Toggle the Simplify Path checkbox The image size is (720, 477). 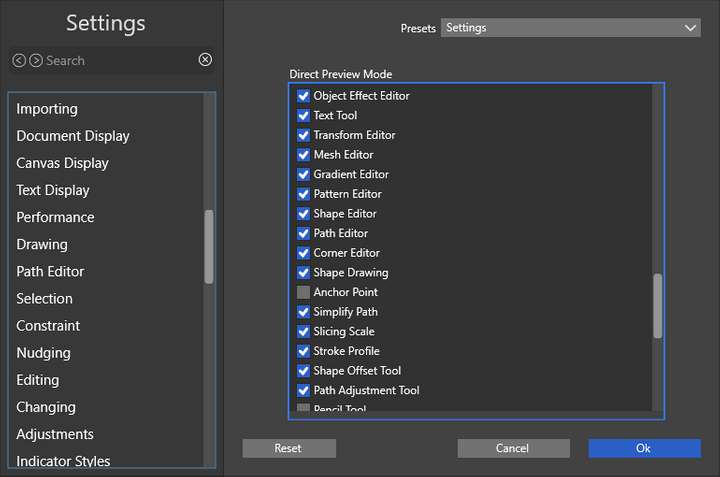coord(303,312)
